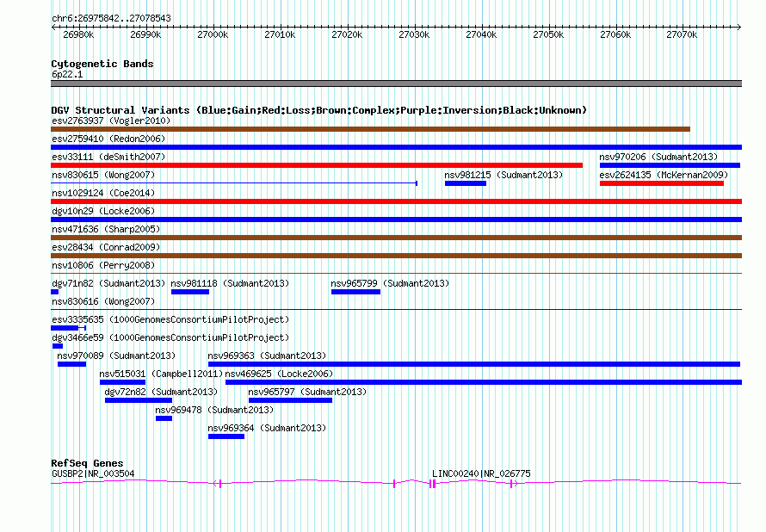Open the dgv10n29 Locke2006 label
The width and height of the screenshot is (766, 532).
pyautogui.click(x=103, y=211)
